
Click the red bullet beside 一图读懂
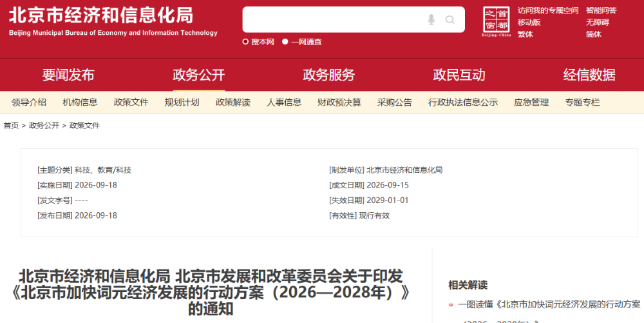click(451, 305)
